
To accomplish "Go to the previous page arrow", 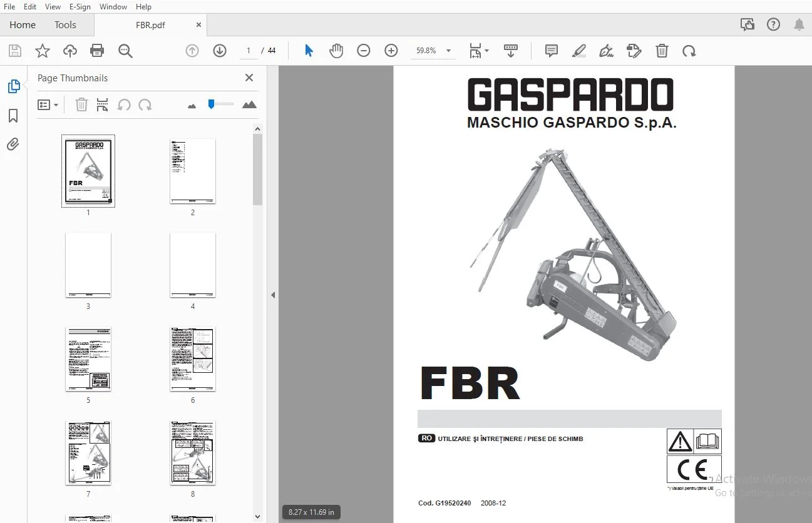I will click(x=192, y=51).
